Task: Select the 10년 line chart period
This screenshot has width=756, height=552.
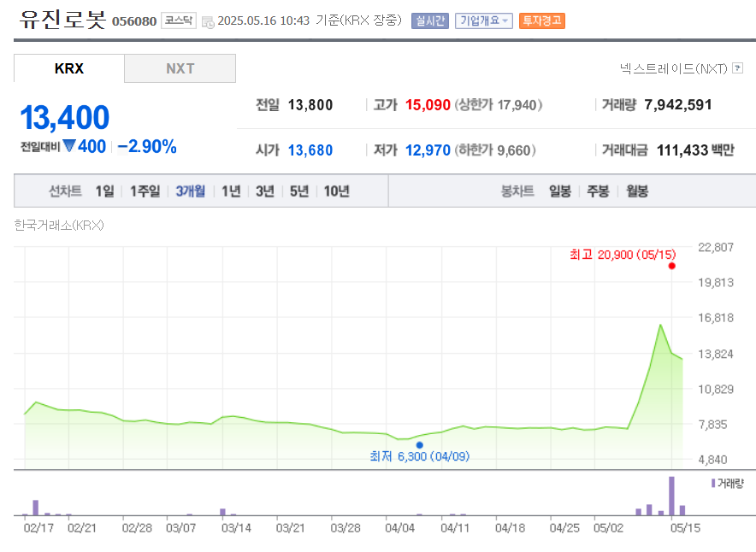Action: tap(337, 191)
